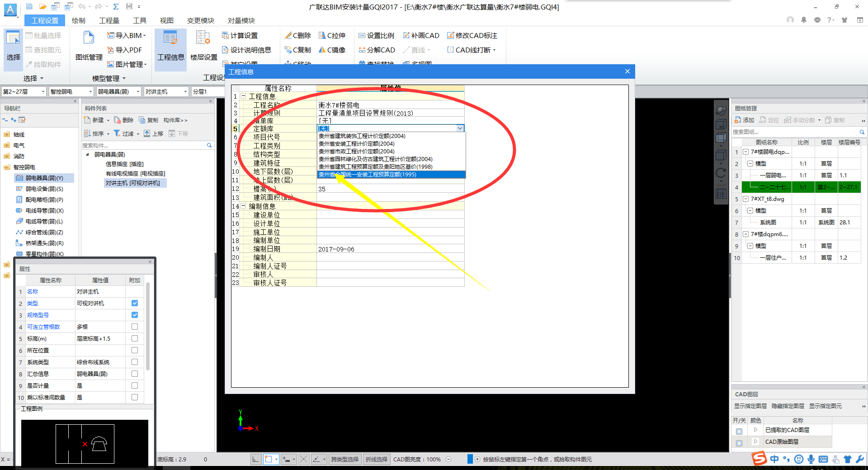This screenshot has width=868, height=470.
Task: Click 删除 in component list toolbar
Action: coord(124,120)
